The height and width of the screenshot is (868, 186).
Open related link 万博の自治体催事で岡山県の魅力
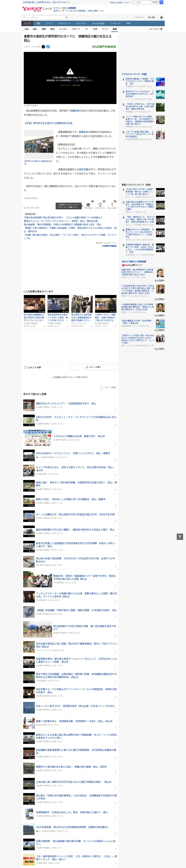pyautogui.click(x=63, y=218)
